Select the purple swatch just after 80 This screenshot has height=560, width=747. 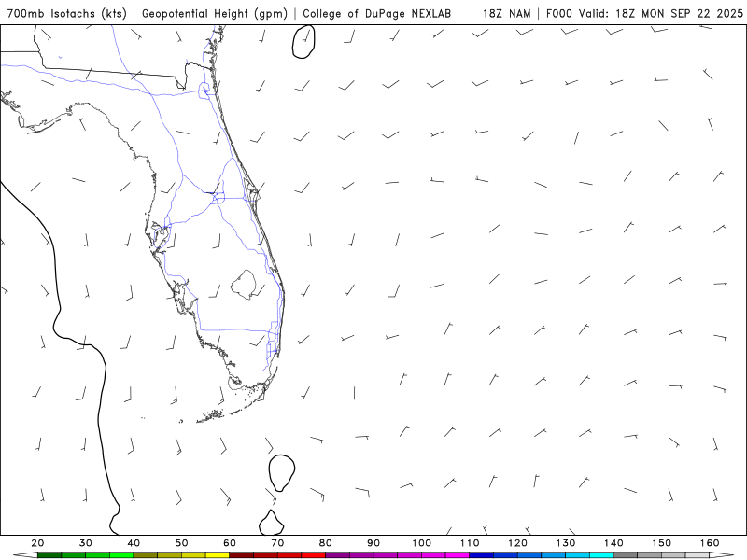click(x=337, y=555)
